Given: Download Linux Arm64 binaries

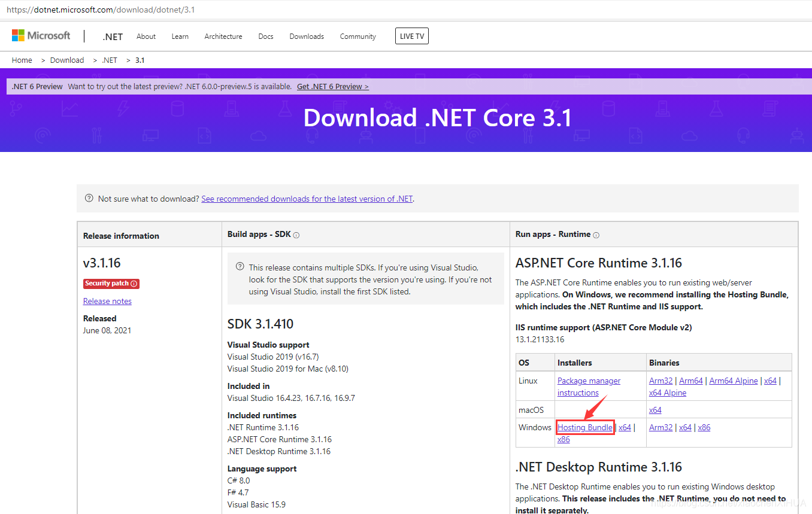Looking at the screenshot, I should click(691, 381).
